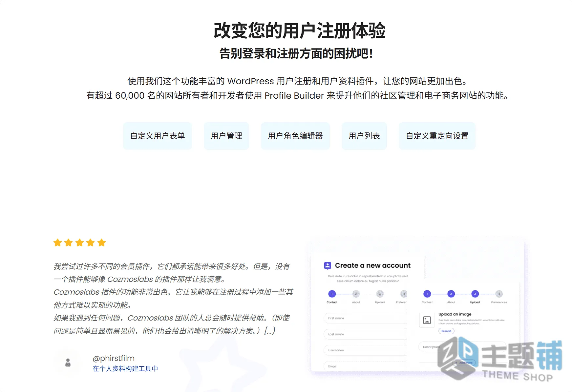
Task: Open the 用户角色编辑器 tab
Action: point(295,136)
